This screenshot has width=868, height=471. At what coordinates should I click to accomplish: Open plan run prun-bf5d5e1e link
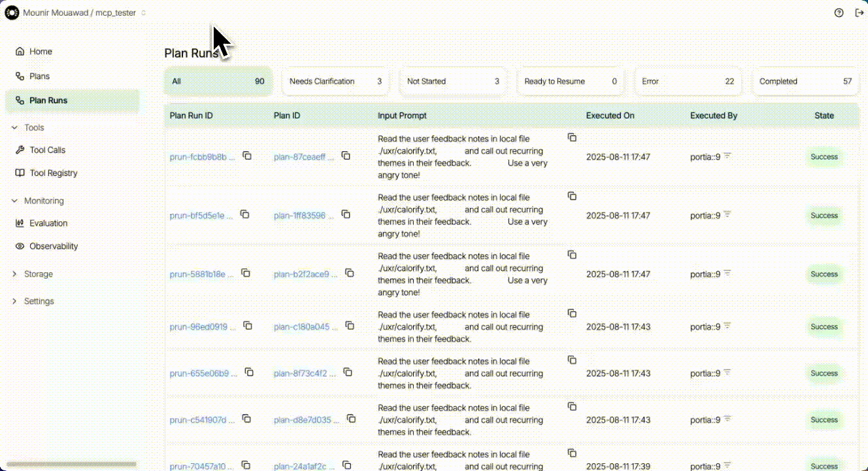click(x=201, y=215)
